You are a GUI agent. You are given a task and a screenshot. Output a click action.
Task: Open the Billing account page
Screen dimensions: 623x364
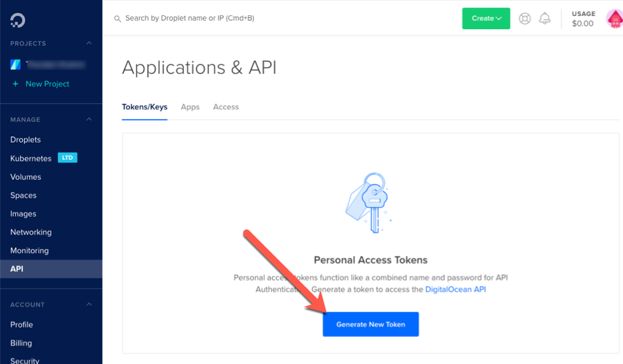[x=21, y=343]
